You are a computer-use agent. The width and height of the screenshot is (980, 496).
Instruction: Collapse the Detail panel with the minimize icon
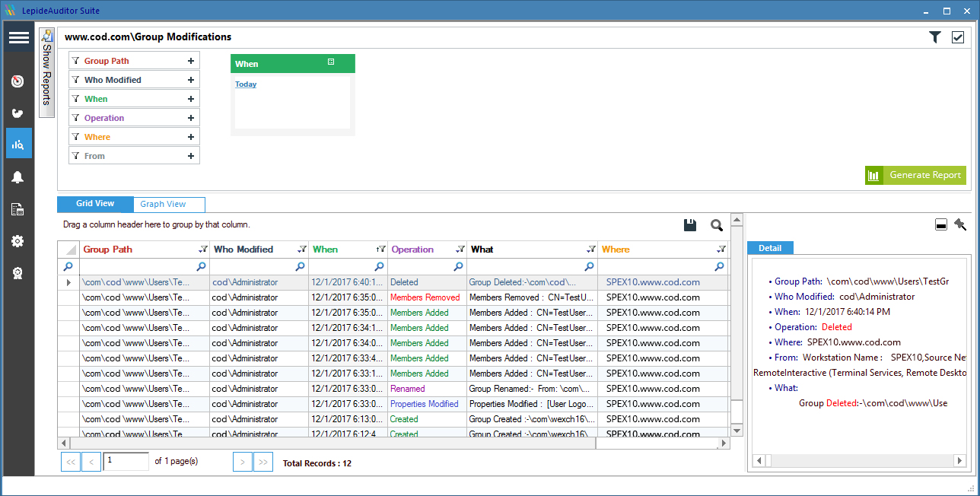(940, 224)
